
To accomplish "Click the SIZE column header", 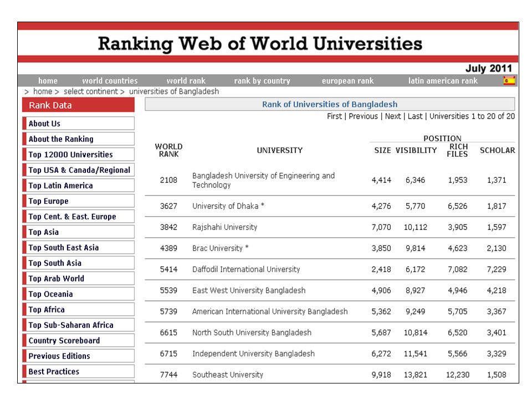I will (382, 150).
